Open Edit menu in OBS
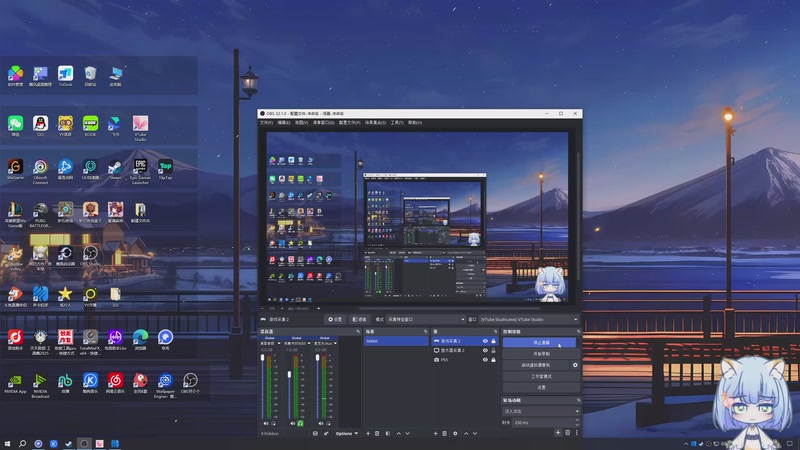800x450 pixels. (284, 123)
